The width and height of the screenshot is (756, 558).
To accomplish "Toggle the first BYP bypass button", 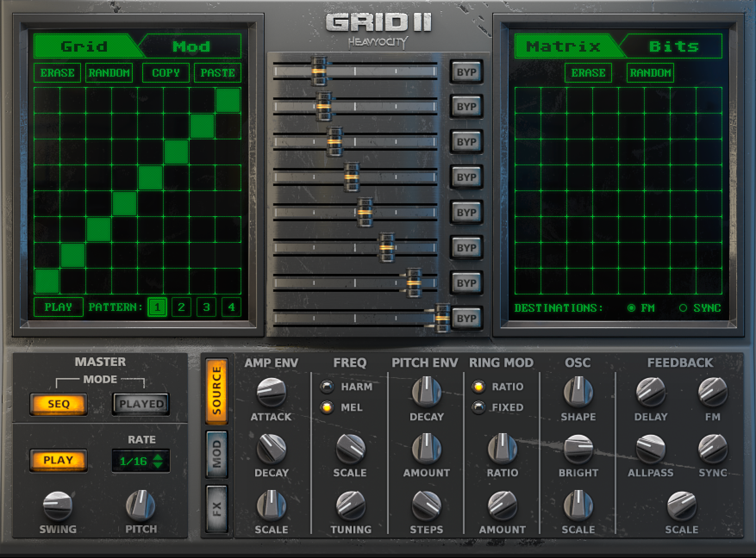I will tap(466, 72).
